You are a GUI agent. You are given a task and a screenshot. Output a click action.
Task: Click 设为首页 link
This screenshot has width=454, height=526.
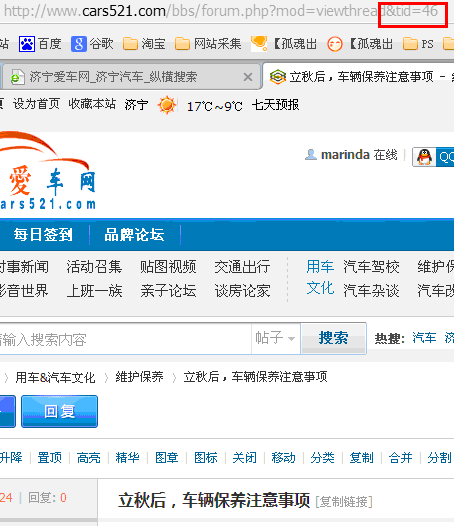[x=36, y=104]
